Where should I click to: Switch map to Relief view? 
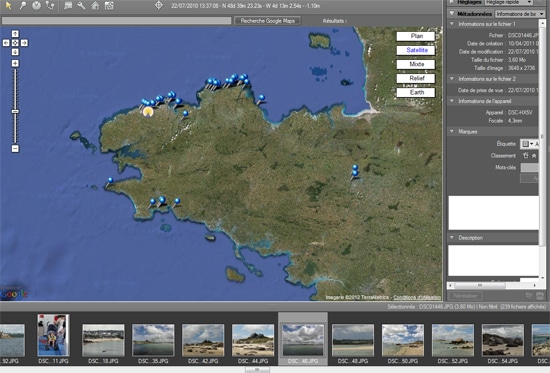pos(416,78)
